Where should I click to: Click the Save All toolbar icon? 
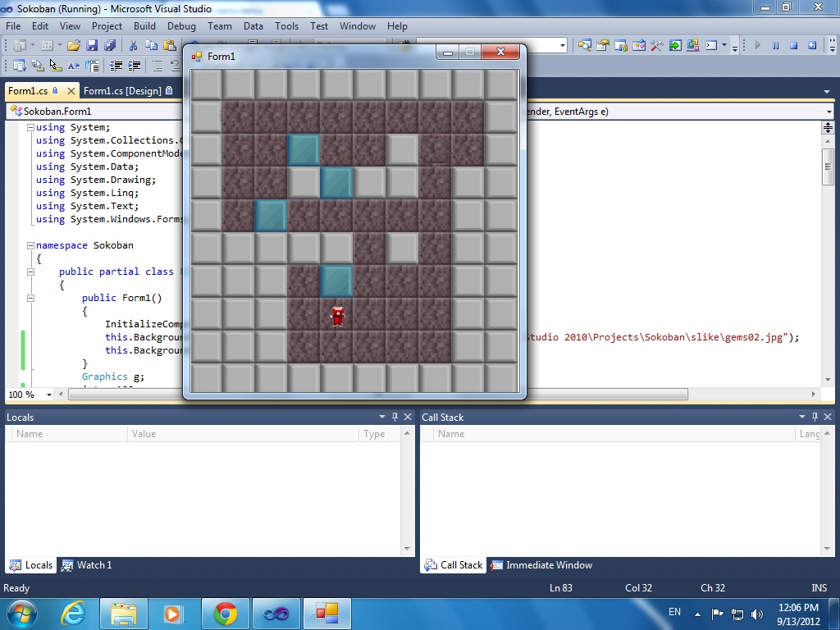point(108,46)
